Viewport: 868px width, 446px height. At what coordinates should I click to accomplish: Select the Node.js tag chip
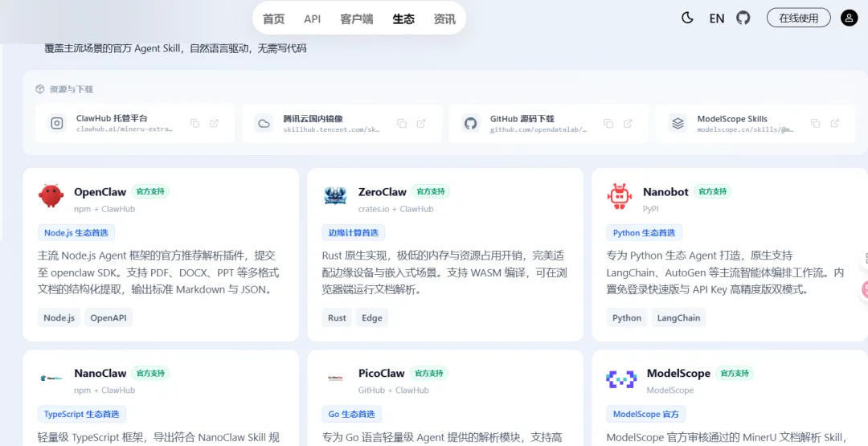[59, 317]
